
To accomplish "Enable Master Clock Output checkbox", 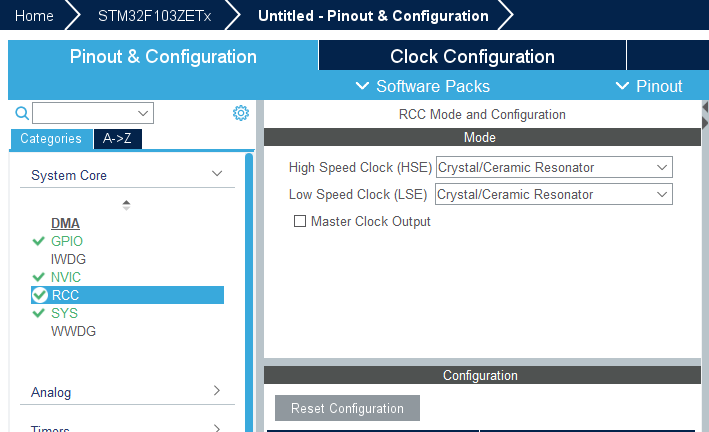I will [x=299, y=221].
